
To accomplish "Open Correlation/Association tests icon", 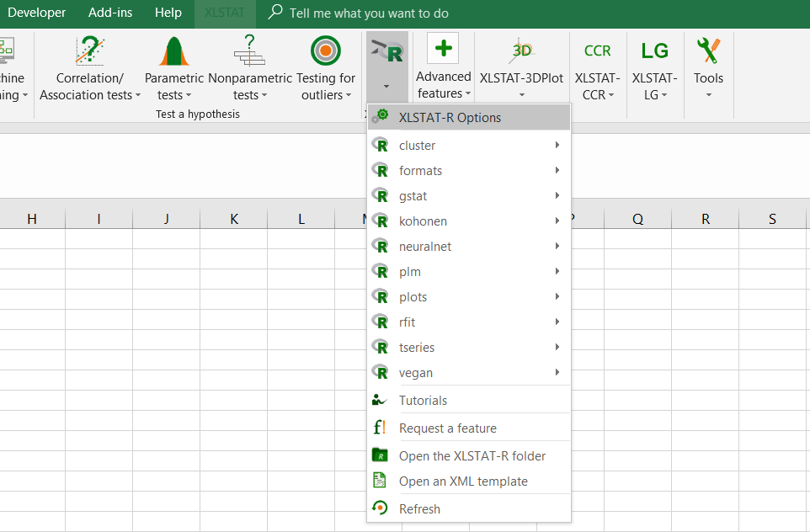I will tap(90, 51).
